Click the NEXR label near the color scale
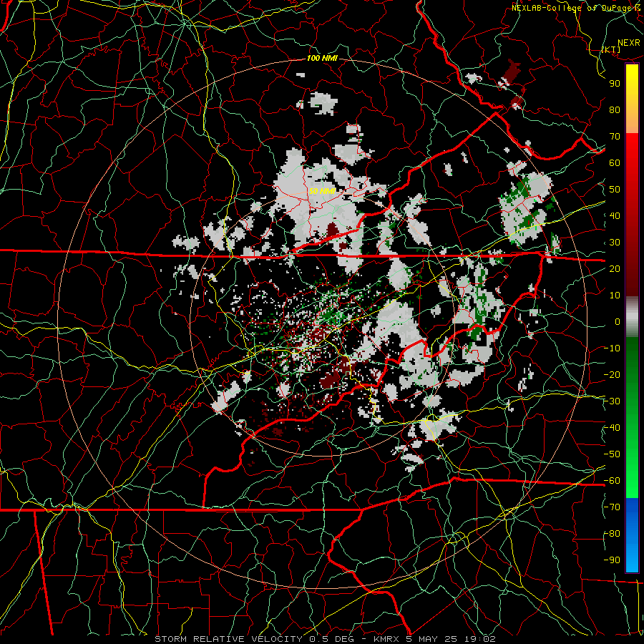 pyautogui.click(x=629, y=43)
